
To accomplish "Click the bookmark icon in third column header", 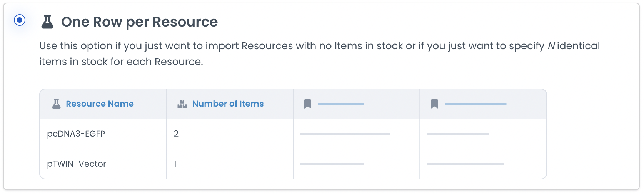I will click(308, 104).
